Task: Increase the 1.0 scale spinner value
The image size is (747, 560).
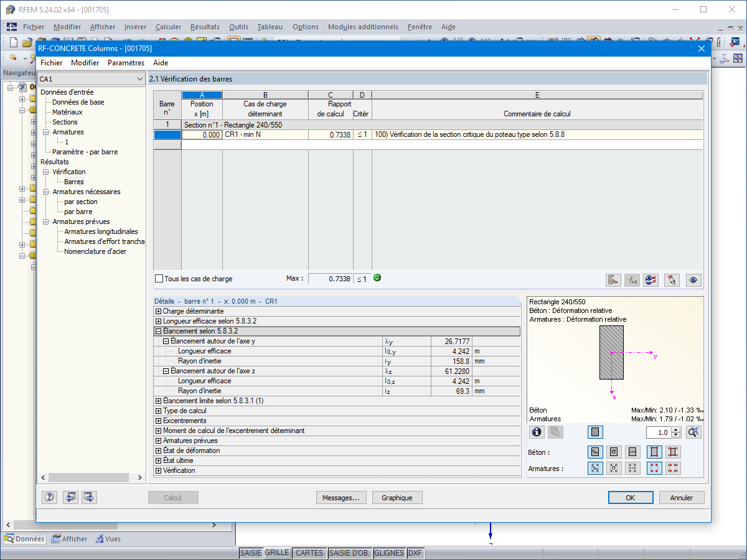Action: 677,429
